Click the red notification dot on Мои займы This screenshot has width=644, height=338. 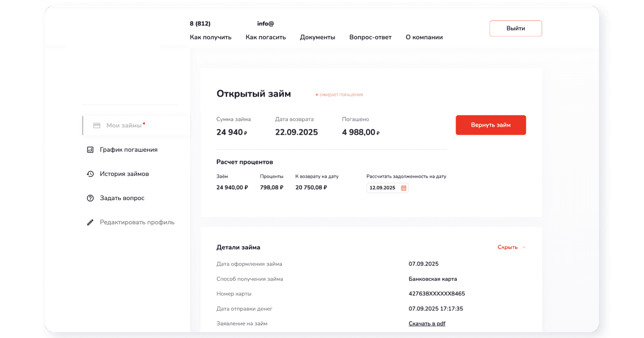point(143,122)
